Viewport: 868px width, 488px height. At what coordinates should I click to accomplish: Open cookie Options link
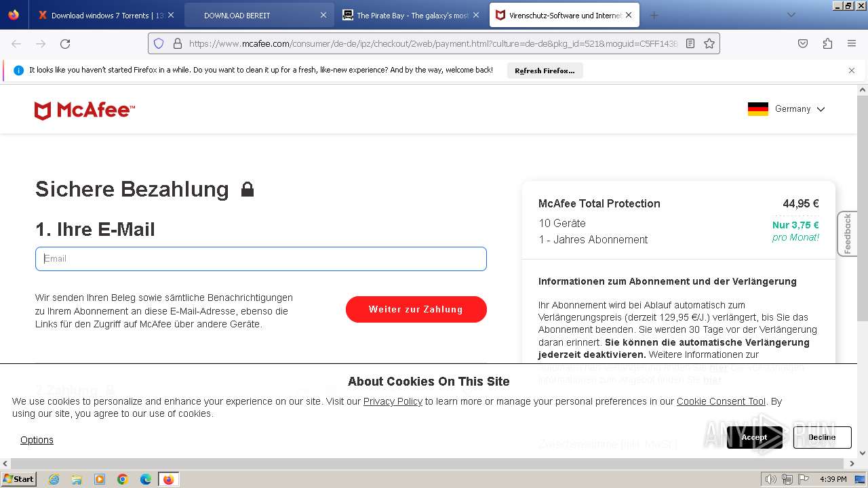coord(37,440)
